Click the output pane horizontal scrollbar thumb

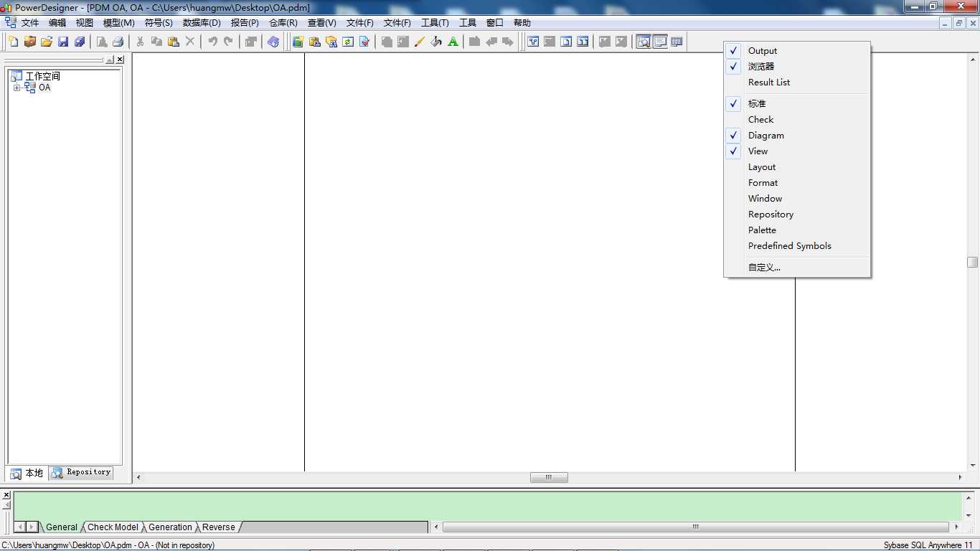(695, 527)
